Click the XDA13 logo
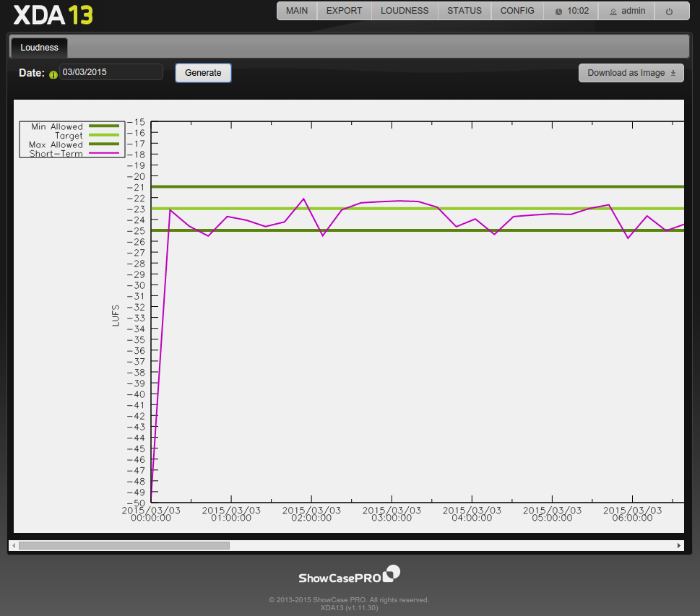 (53, 14)
